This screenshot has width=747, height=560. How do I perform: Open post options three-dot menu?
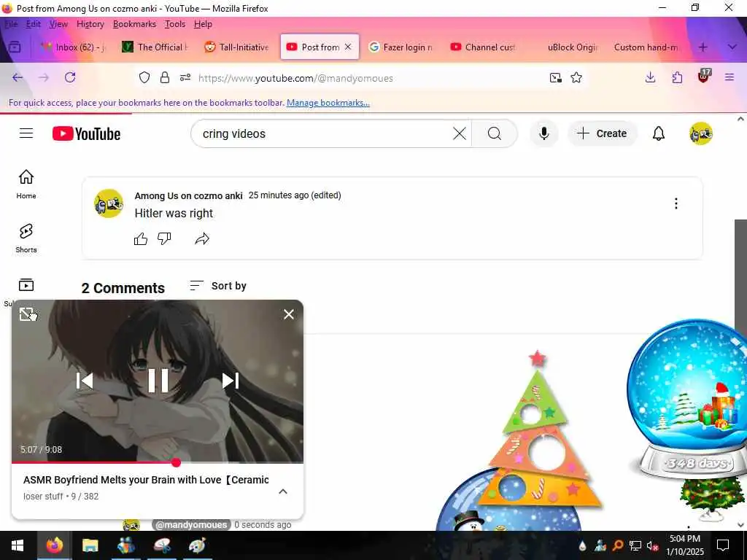(676, 204)
